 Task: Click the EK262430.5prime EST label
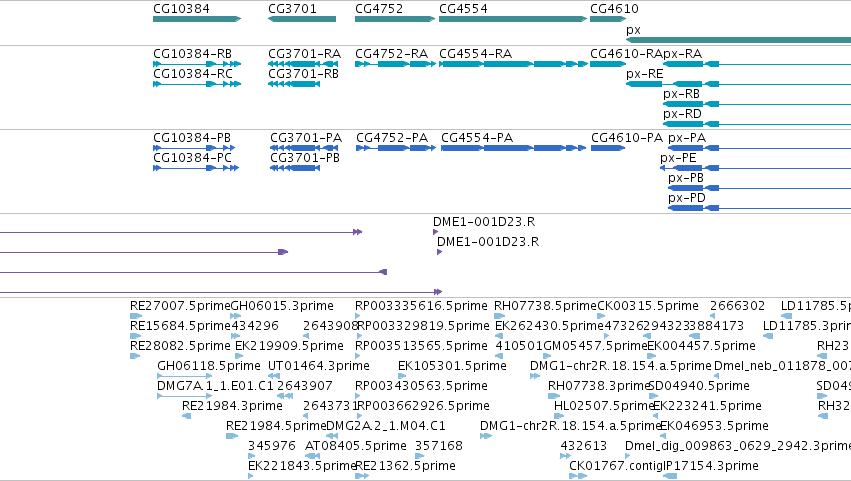(549, 326)
